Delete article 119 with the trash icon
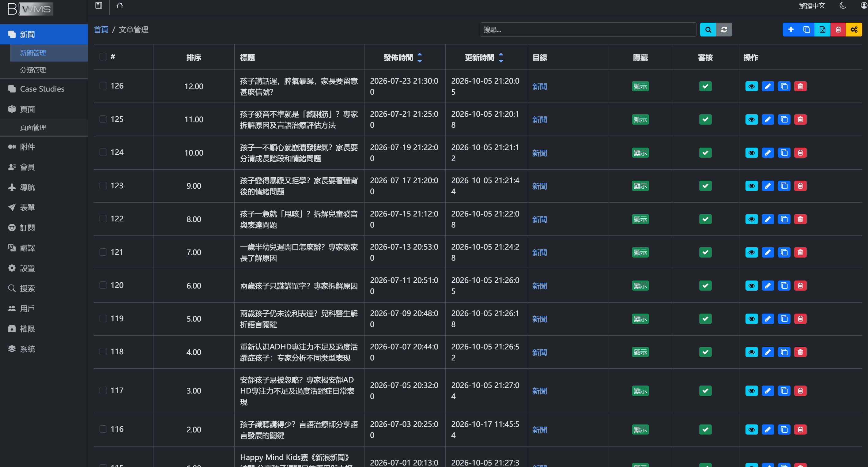This screenshot has height=467, width=868. click(800, 318)
